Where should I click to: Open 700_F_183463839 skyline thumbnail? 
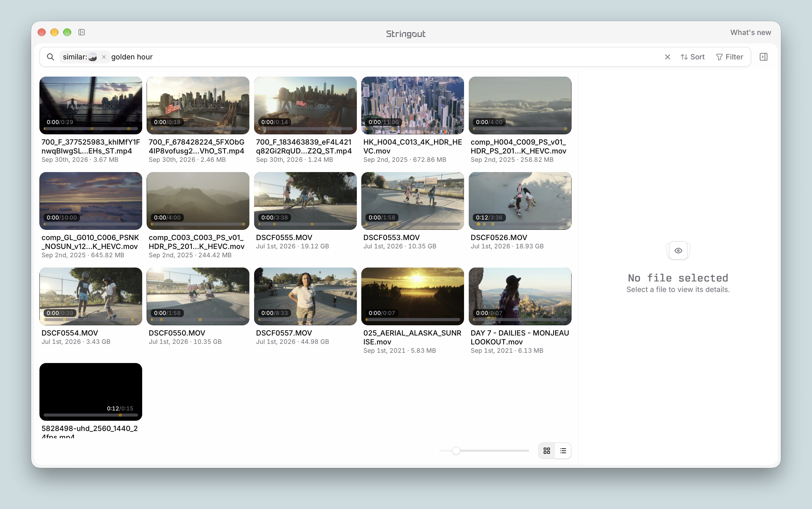pos(305,105)
